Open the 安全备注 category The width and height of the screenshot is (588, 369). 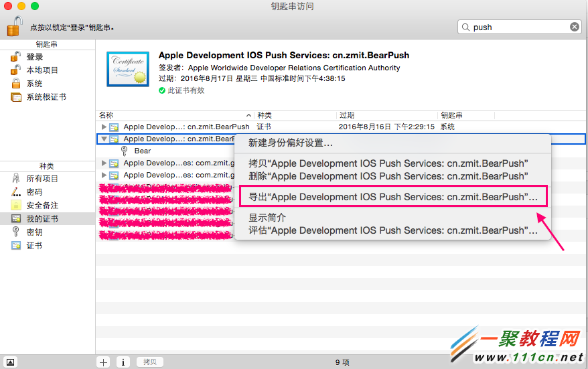click(x=42, y=206)
